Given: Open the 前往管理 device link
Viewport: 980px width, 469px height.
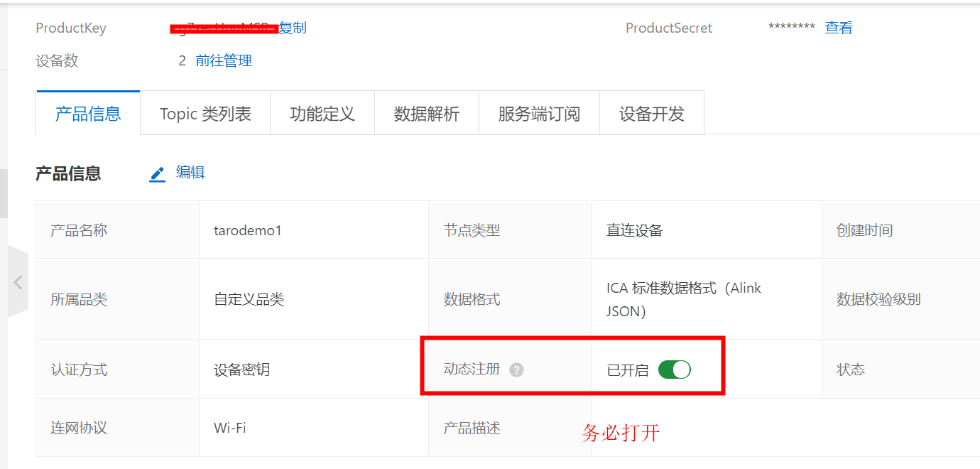Looking at the screenshot, I should click(224, 61).
